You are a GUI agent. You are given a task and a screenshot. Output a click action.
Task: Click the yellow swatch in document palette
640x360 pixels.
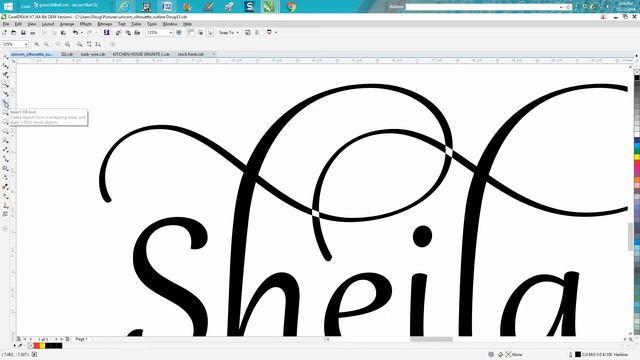pyautogui.click(x=42, y=346)
